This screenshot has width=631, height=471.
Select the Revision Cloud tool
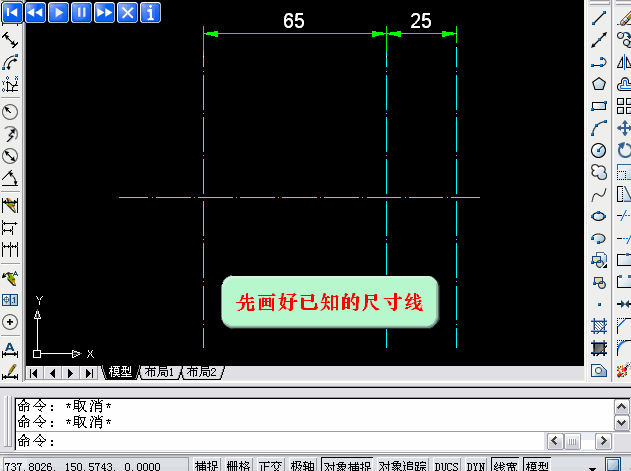tap(599, 172)
